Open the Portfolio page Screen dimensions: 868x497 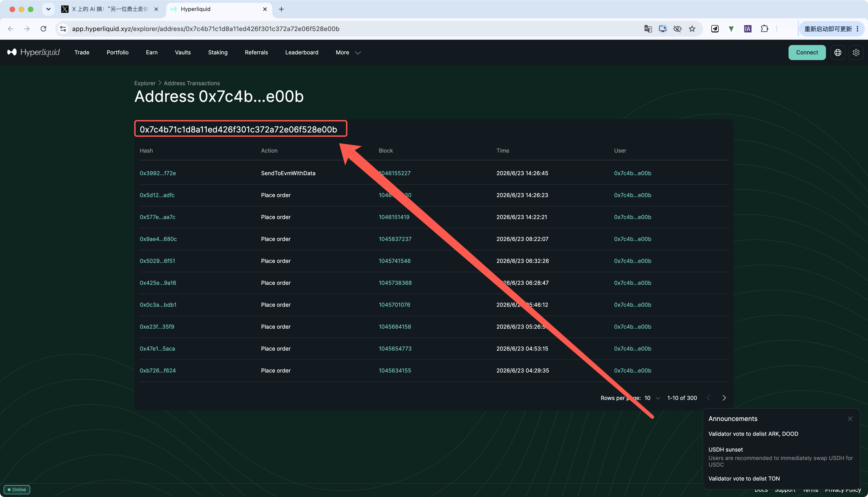[117, 53]
